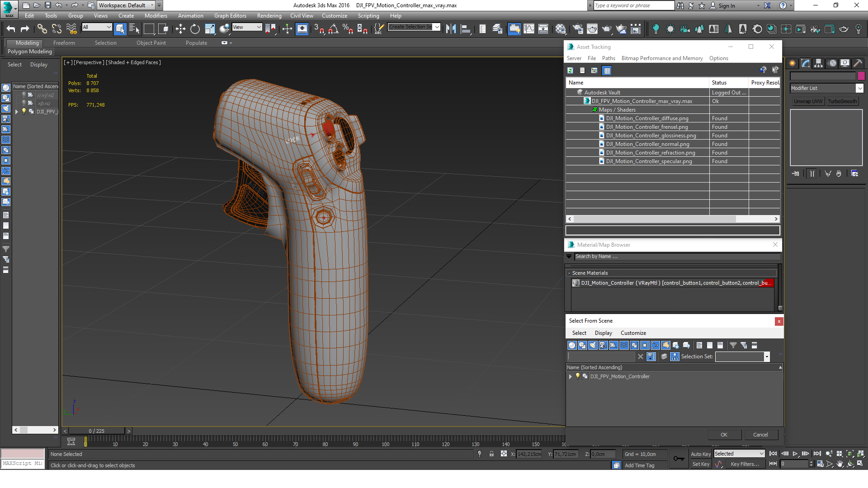Expand DJI_FPV_Motion_Controller in Select From Scene
The width and height of the screenshot is (868, 488).
coord(571,376)
